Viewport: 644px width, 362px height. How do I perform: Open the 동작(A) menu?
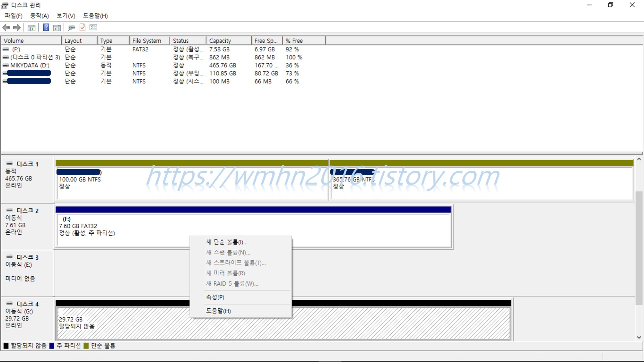(39, 16)
